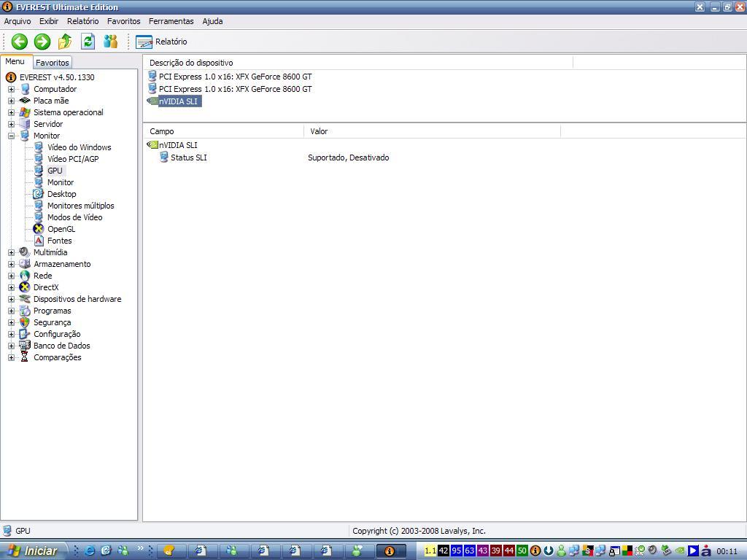This screenshot has width=747, height=560.
Task: Expand the Computador tree node
Action: (x=11, y=89)
